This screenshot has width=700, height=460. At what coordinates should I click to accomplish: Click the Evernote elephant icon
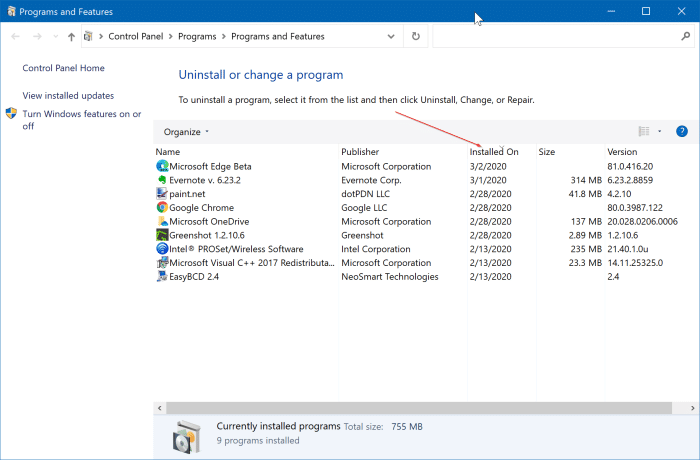(x=162, y=180)
